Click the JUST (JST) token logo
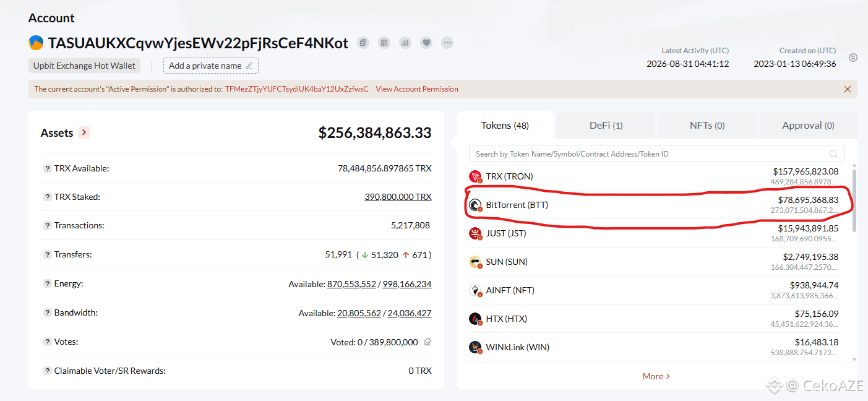Viewport: 868px width, 401px height. point(475,233)
